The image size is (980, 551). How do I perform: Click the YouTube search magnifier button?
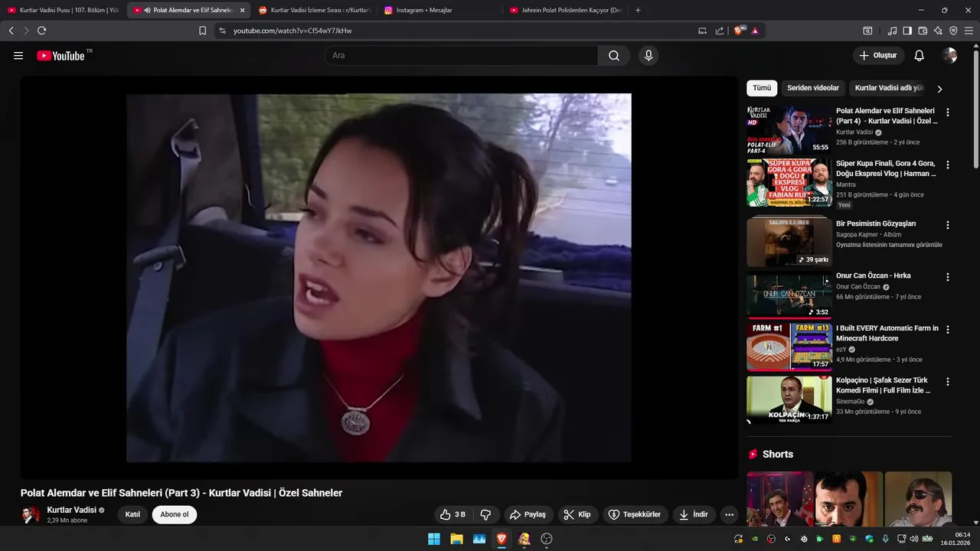614,56
